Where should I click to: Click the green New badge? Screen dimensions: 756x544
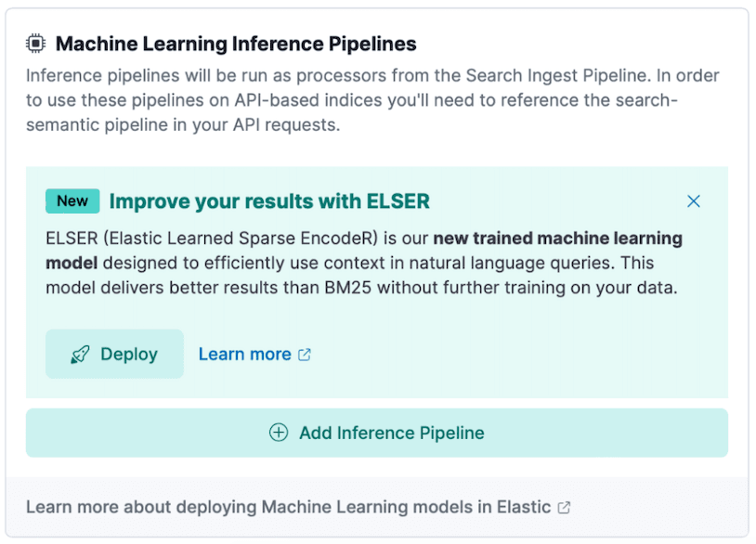pyautogui.click(x=72, y=201)
